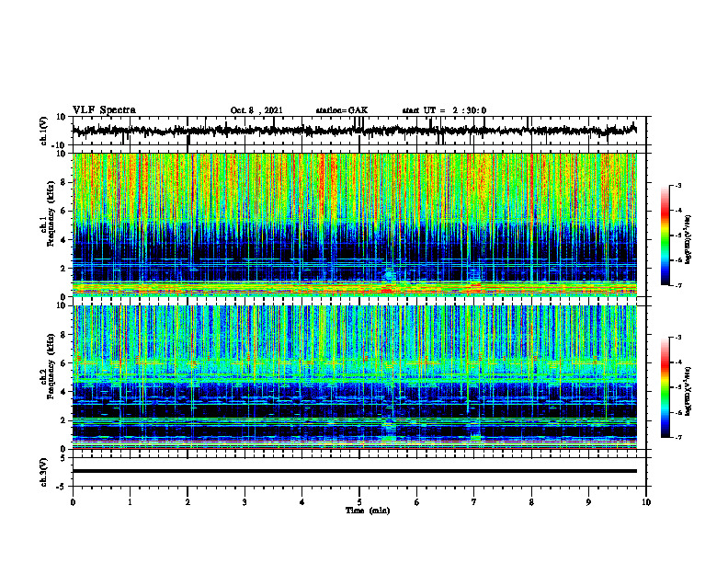Click the ch.2 spectrogram panel
728x563 pixels.
(x=354, y=377)
